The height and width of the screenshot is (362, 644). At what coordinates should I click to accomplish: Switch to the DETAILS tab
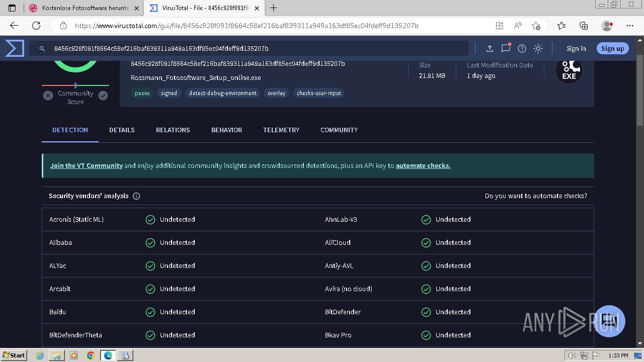(122, 130)
